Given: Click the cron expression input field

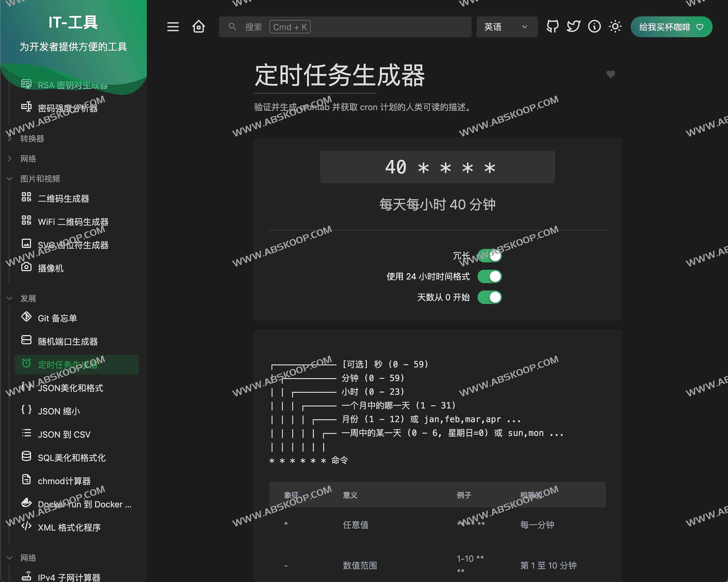Looking at the screenshot, I should click(437, 166).
